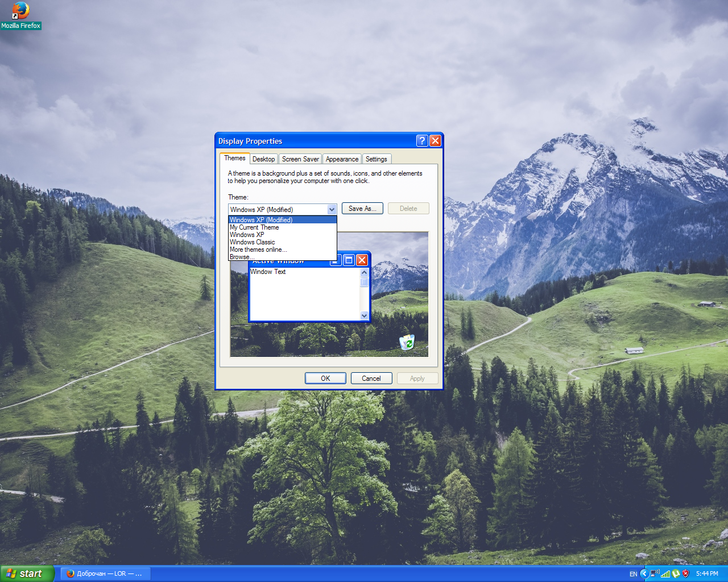Open the Appearance tab
The image size is (728, 582).
(342, 159)
